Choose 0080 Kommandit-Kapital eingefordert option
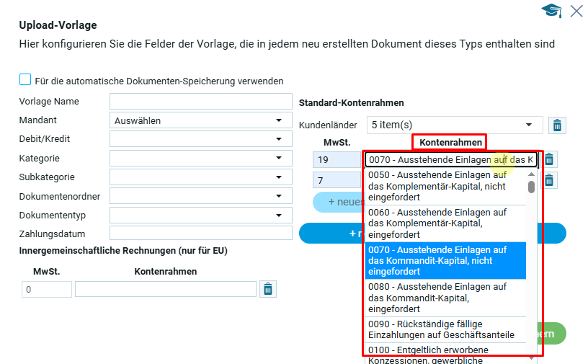The image size is (588, 364). (445, 297)
